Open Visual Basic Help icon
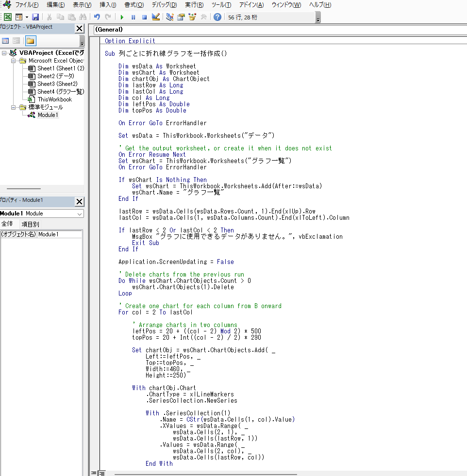Viewport: 467px width, 476px height. click(x=217, y=17)
